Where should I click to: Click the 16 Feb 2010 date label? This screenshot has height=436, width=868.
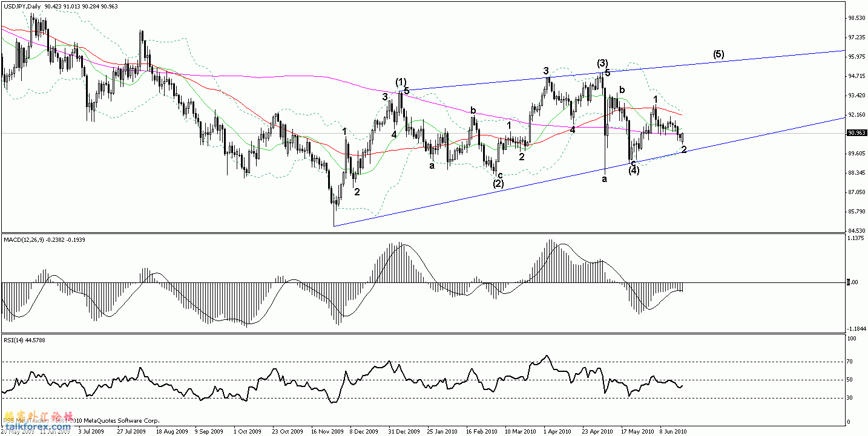[x=481, y=432]
